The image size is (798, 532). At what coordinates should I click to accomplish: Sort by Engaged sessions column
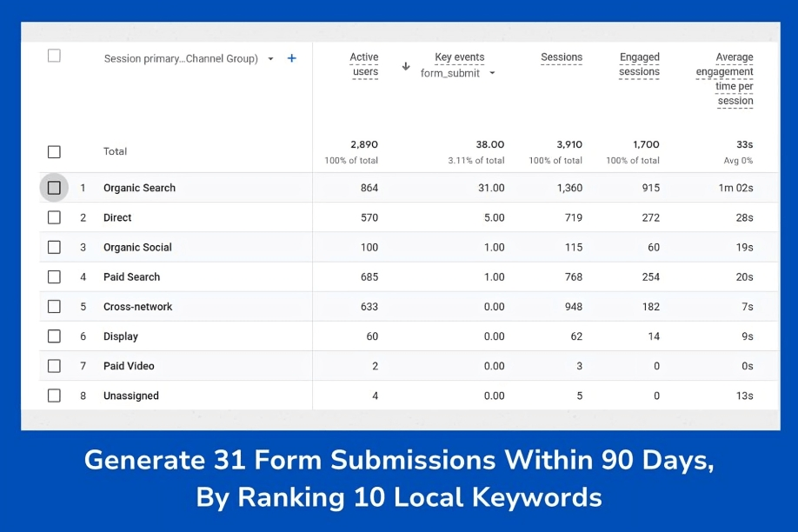(x=639, y=64)
